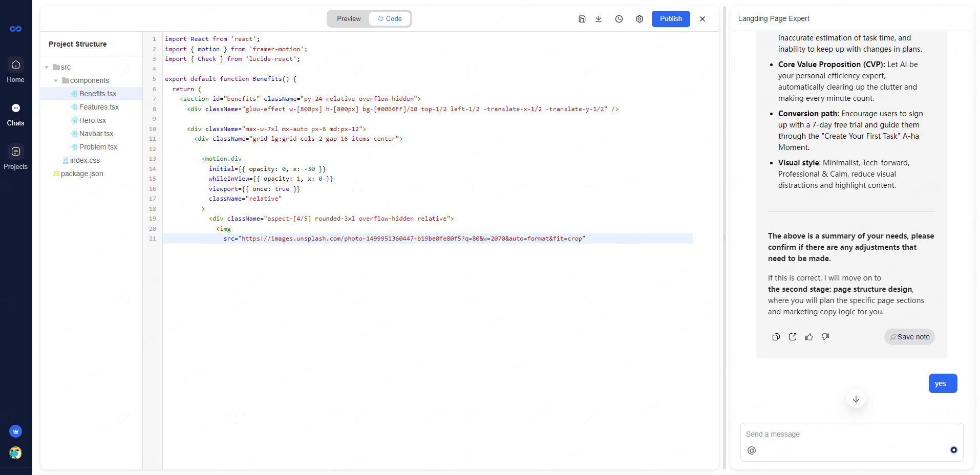
Task: Collapse the components folder
Action: pos(56,80)
